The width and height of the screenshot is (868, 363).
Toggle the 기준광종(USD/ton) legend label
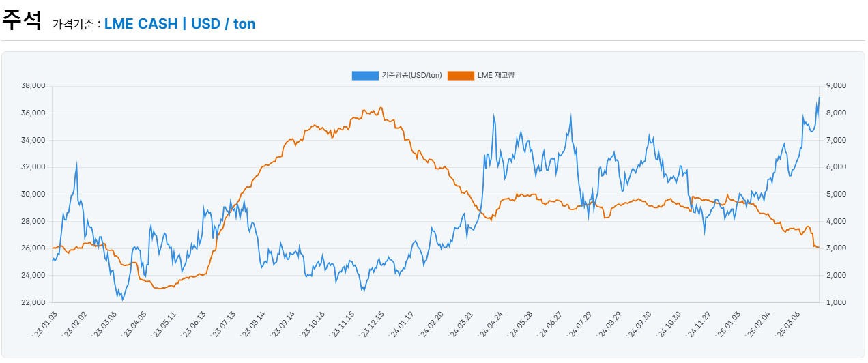point(411,75)
